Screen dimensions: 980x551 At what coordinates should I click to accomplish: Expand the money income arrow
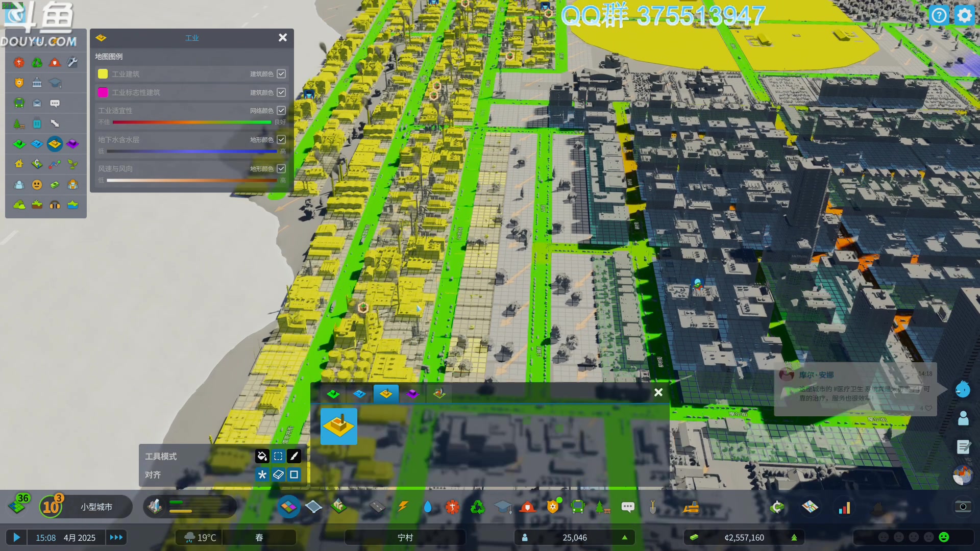pyautogui.click(x=794, y=537)
